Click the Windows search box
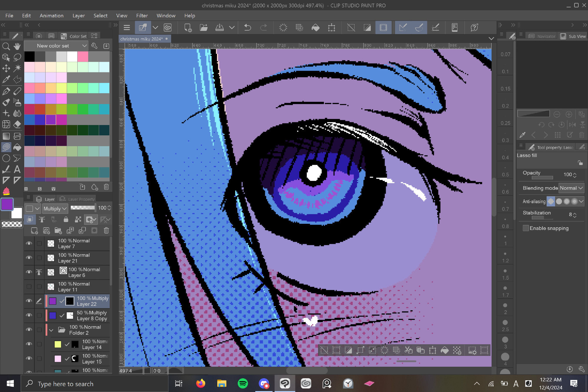 pos(94,383)
